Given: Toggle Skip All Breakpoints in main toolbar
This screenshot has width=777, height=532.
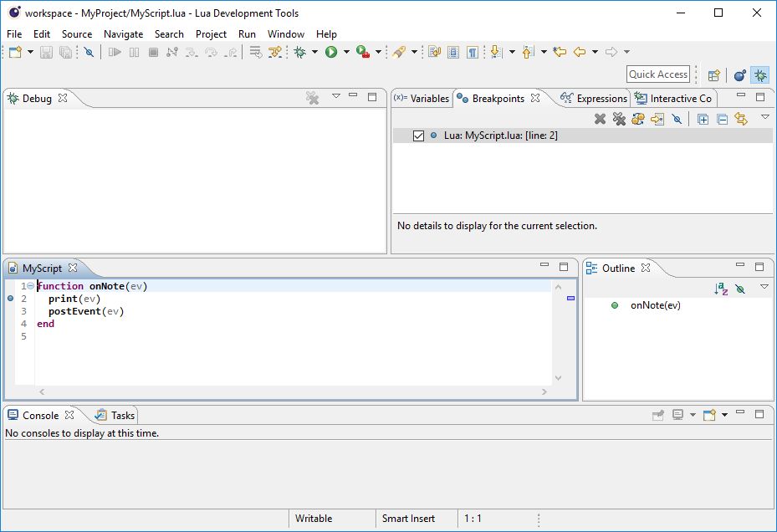Looking at the screenshot, I should point(89,52).
